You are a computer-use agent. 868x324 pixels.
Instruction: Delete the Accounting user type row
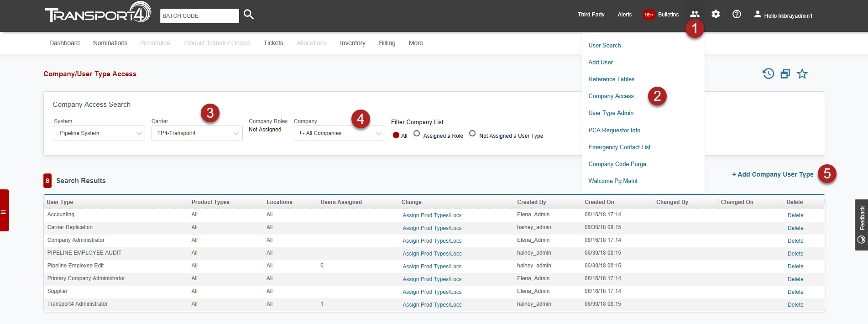[795, 215]
